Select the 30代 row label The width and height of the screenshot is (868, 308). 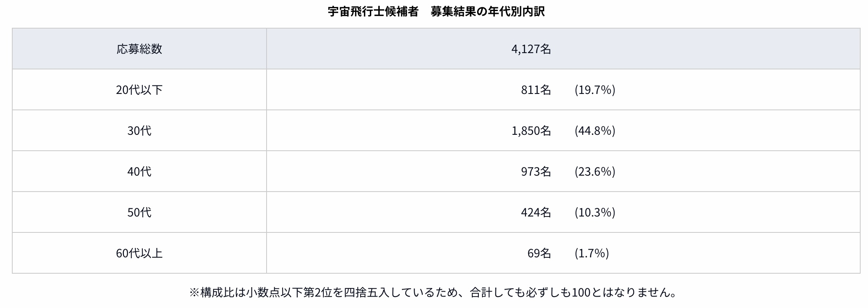click(139, 131)
